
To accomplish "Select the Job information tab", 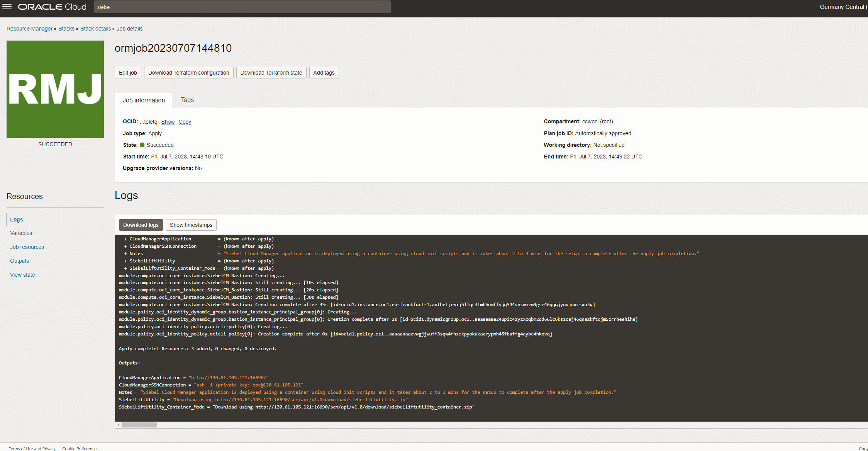I will pos(144,100).
